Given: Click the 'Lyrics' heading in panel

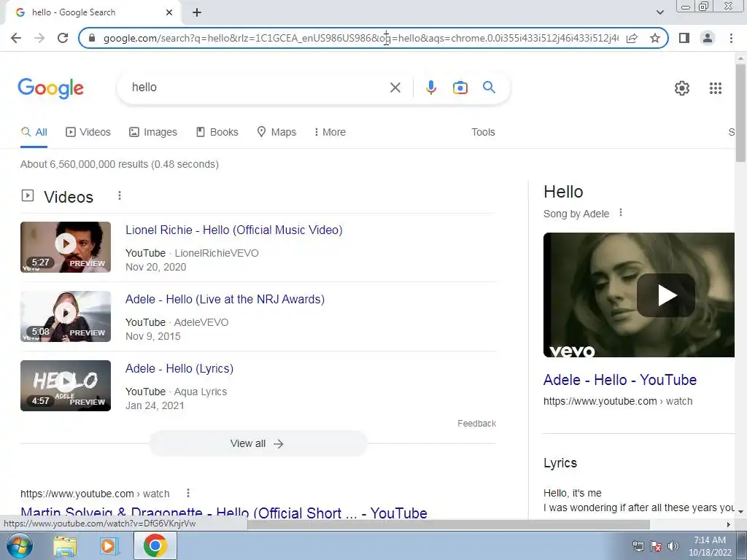Looking at the screenshot, I should 560,463.
